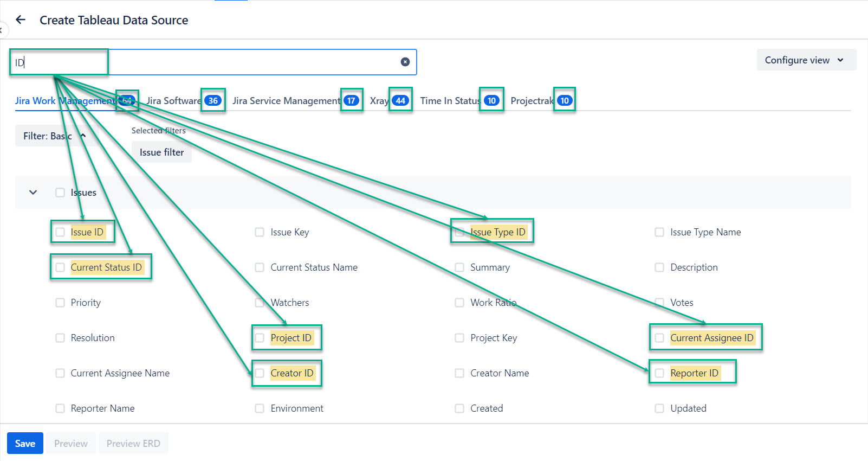The image size is (868, 461).
Task: Check the Current Assignee ID box
Action: (x=659, y=338)
